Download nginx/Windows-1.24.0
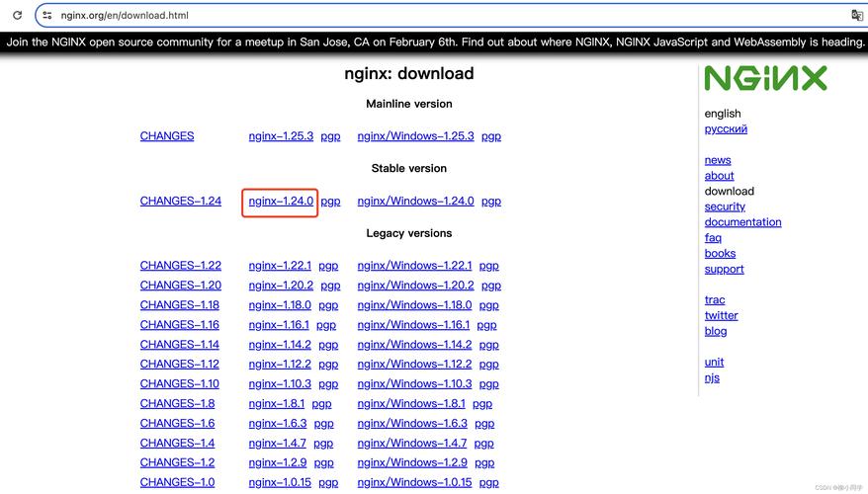This screenshot has height=494, width=868. (x=416, y=202)
